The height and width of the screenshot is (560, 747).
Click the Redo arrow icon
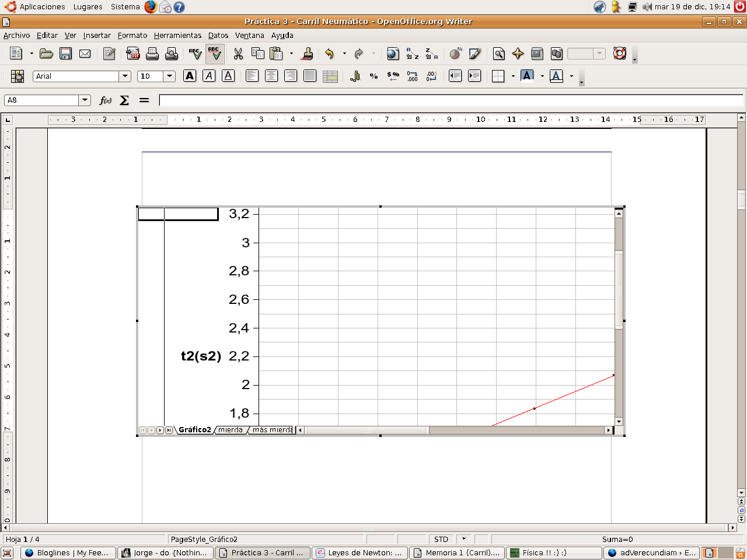tap(359, 54)
